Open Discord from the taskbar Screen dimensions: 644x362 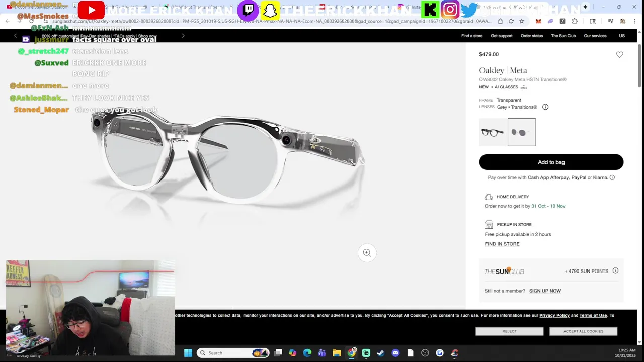[395, 353]
